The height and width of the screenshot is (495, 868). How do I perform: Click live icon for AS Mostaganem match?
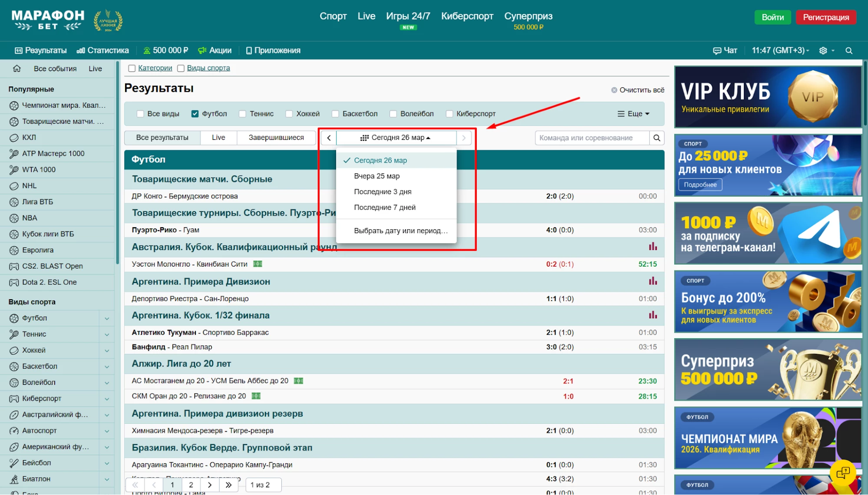tap(298, 381)
